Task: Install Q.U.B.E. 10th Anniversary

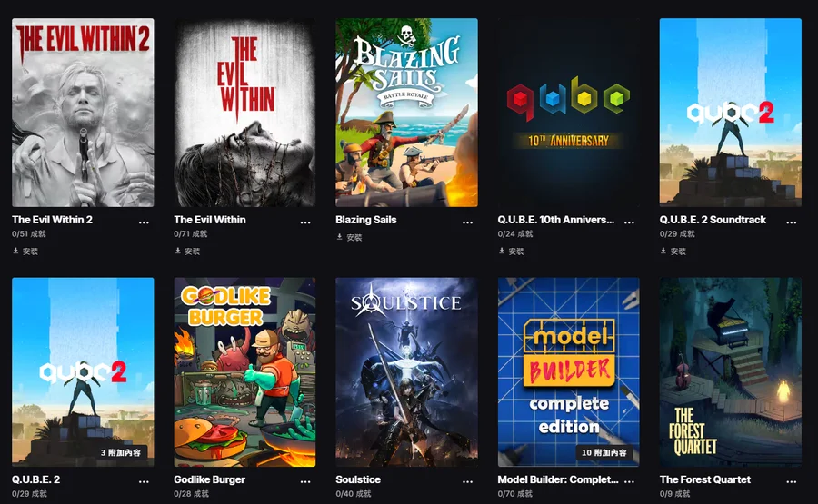Action: (x=511, y=252)
